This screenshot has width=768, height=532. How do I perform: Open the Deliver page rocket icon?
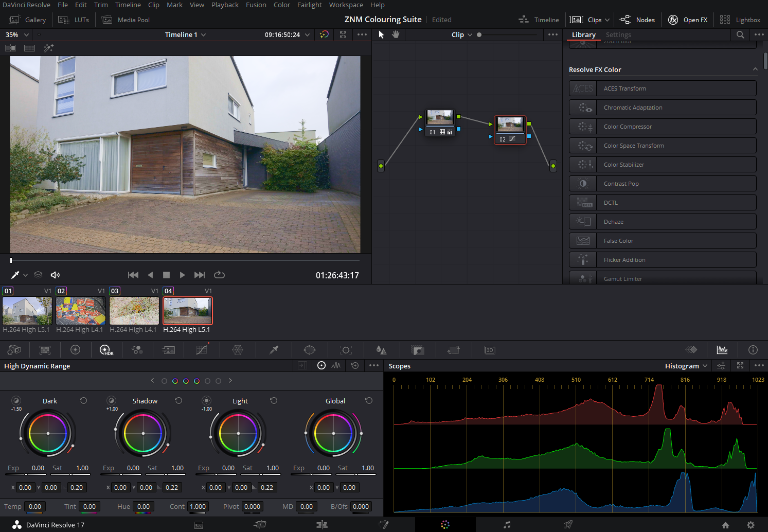pos(568,525)
